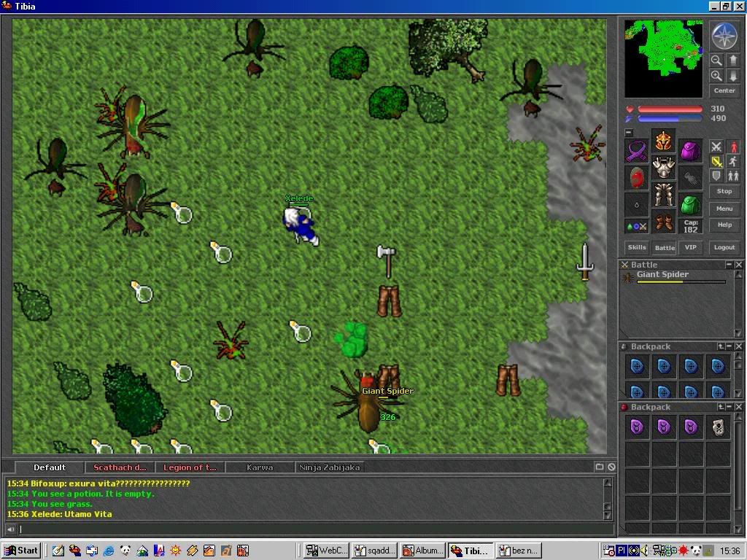This screenshot has height=560, width=747.
Task: Click first purple rune in lower backpack
Action: coord(637,427)
